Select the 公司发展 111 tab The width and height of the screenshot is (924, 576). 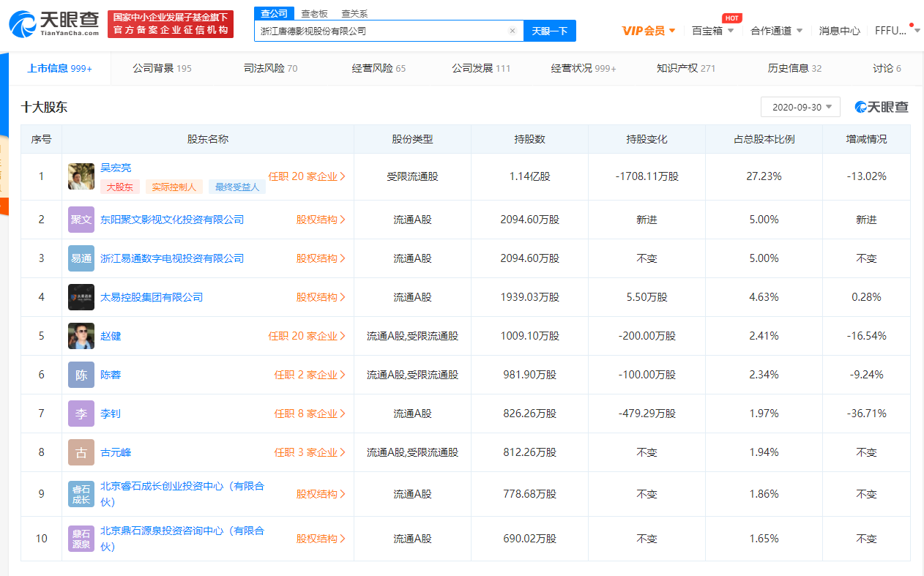click(x=481, y=68)
